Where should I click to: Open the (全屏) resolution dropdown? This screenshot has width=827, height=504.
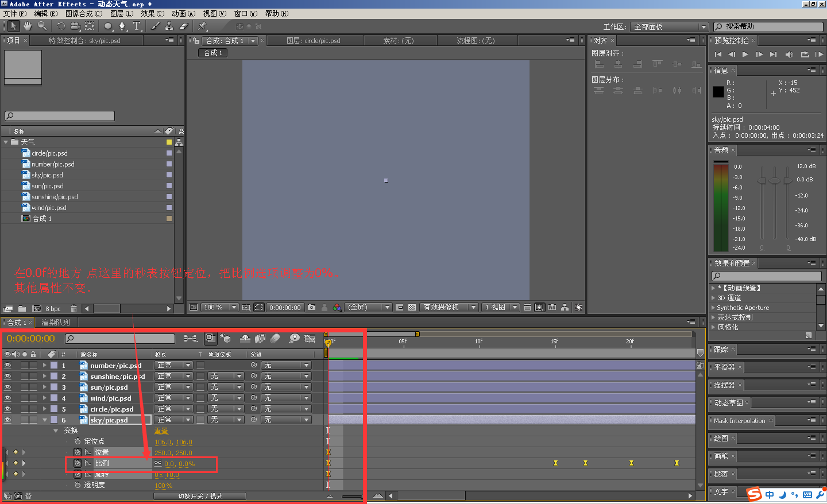click(x=368, y=308)
